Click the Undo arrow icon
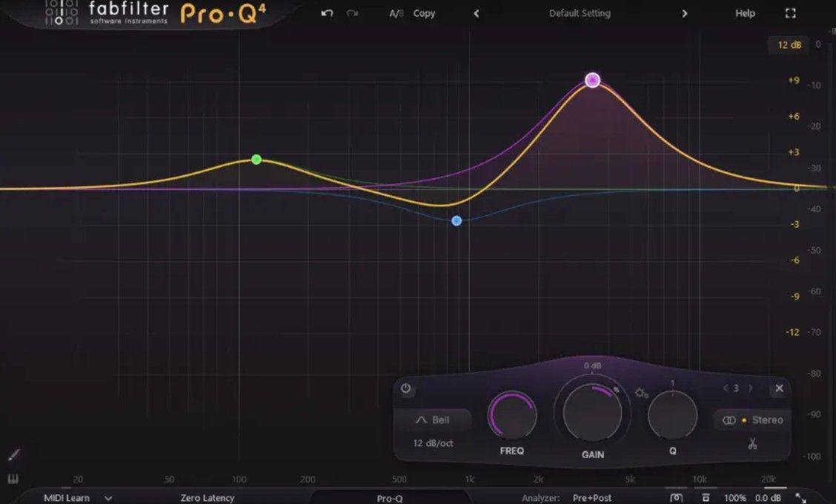The height and width of the screenshot is (504, 836). [x=326, y=13]
